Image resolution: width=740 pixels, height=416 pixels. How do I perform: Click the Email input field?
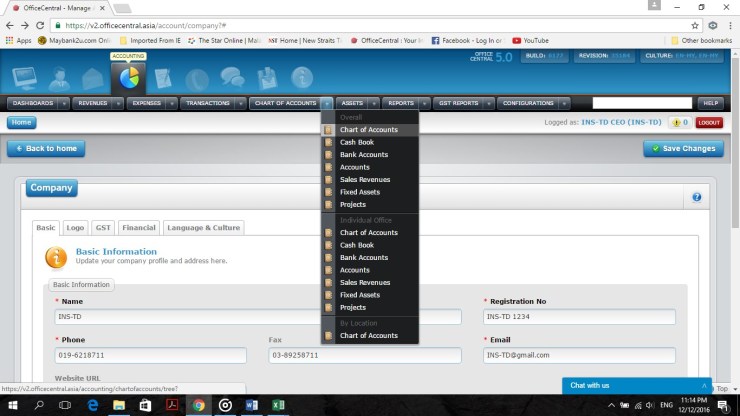coord(579,355)
